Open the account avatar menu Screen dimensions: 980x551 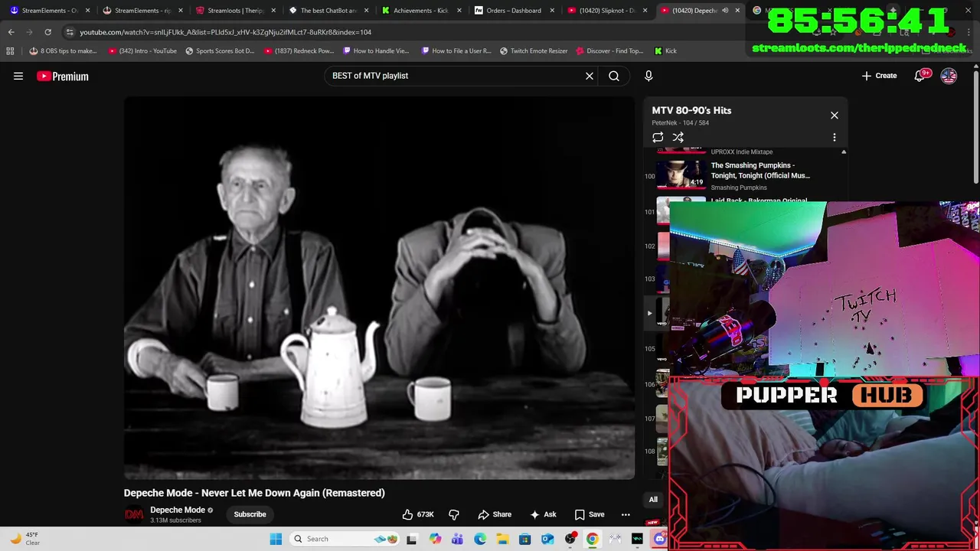click(949, 76)
